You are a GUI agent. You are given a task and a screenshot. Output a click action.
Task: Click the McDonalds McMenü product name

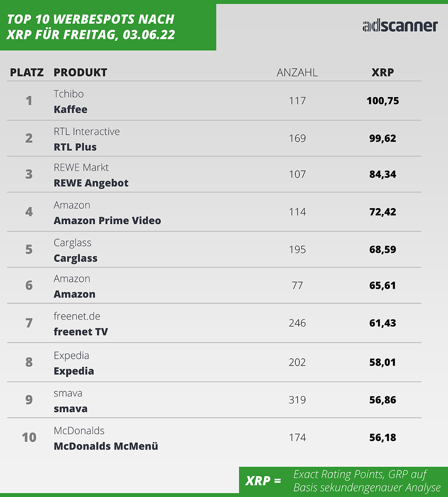point(106,446)
